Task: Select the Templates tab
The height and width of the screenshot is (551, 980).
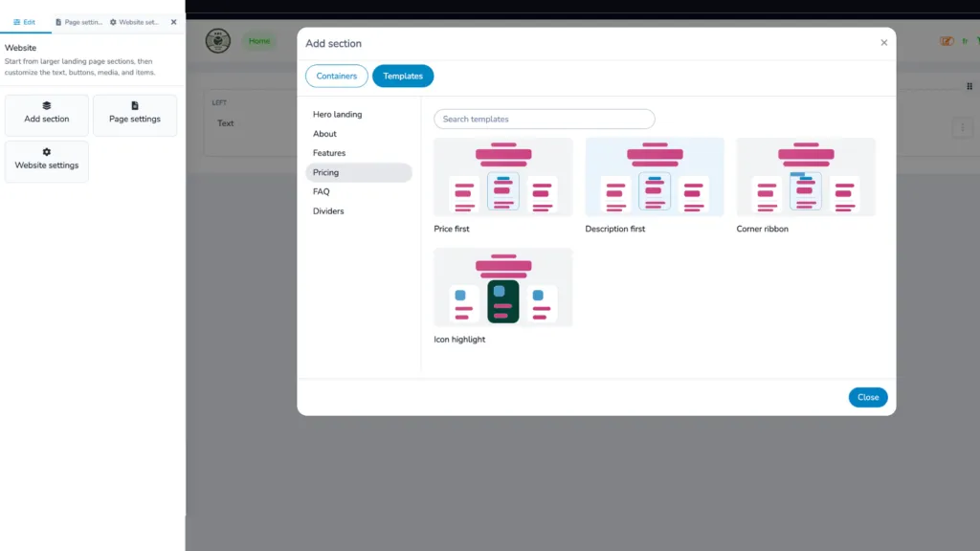Action: click(x=403, y=77)
